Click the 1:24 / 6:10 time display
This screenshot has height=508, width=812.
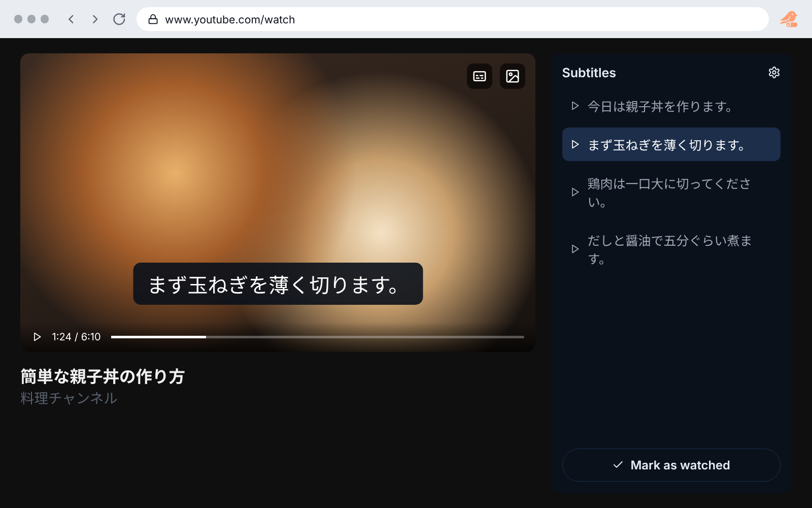(x=76, y=337)
